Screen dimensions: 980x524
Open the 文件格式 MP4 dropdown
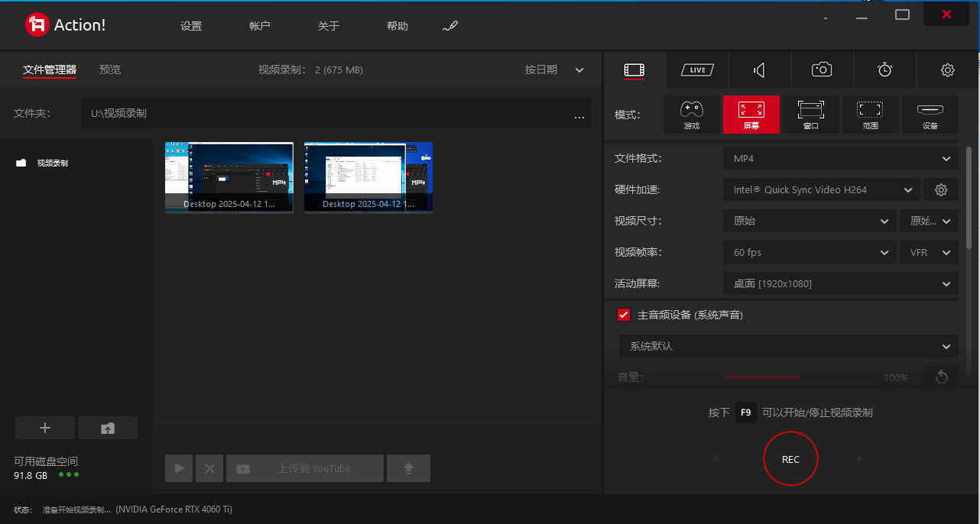point(840,158)
